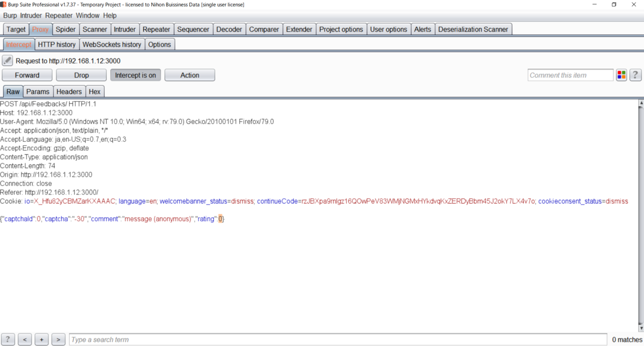The height and width of the screenshot is (346, 644).
Task: Drop the intercepted request
Action: (81, 75)
